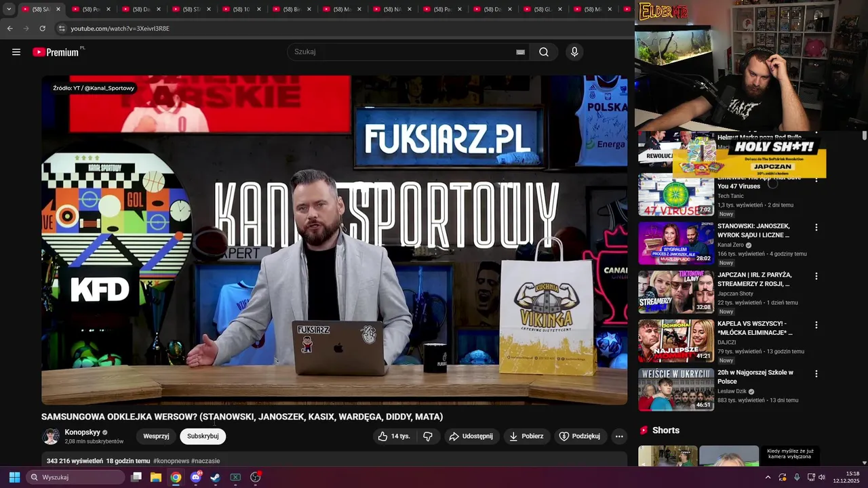The width and height of the screenshot is (868, 488).
Task: Open the Japczan Shoty 32:08 thumbnail
Action: coord(676,292)
